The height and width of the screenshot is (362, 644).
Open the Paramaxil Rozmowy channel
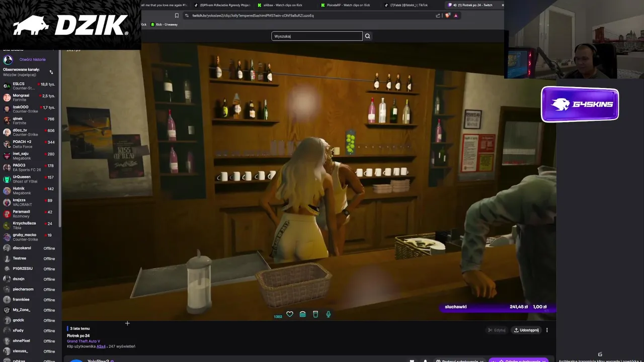30,214
